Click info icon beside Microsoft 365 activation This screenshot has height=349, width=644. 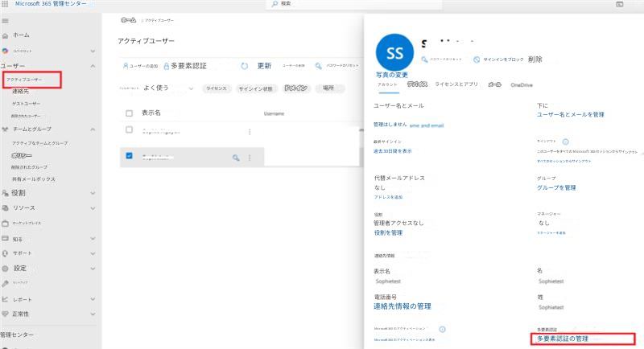tap(442, 330)
